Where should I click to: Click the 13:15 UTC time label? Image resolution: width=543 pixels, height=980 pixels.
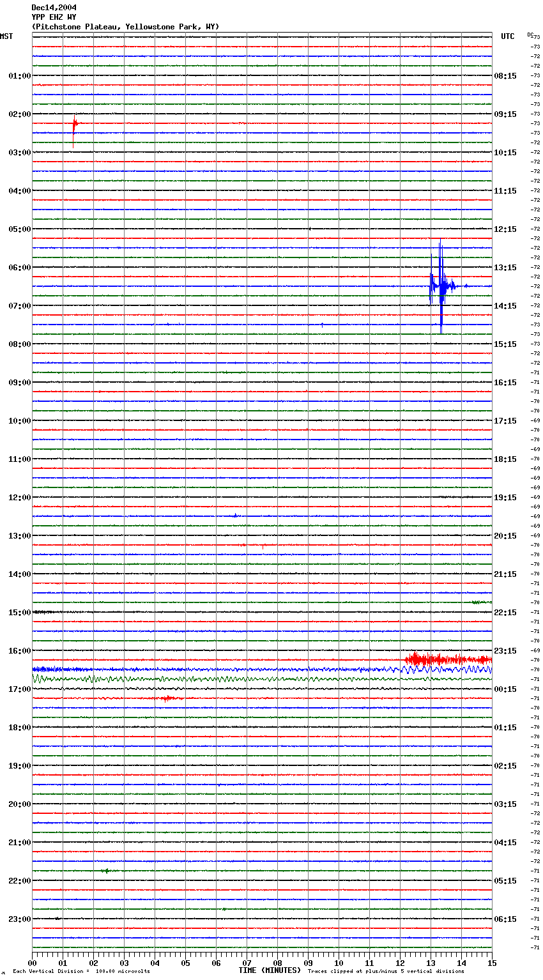[x=505, y=268]
